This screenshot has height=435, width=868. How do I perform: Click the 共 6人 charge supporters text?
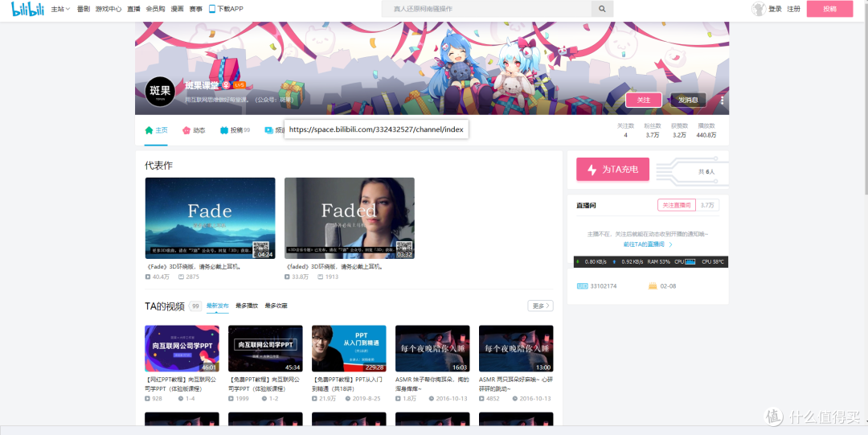point(707,172)
